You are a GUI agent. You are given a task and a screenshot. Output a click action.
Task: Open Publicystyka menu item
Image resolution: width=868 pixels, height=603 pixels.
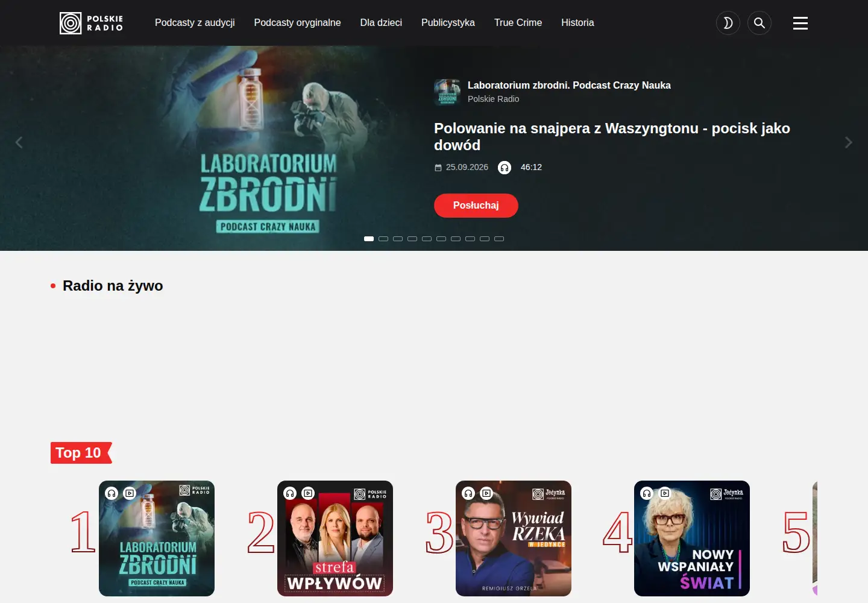[x=448, y=23]
